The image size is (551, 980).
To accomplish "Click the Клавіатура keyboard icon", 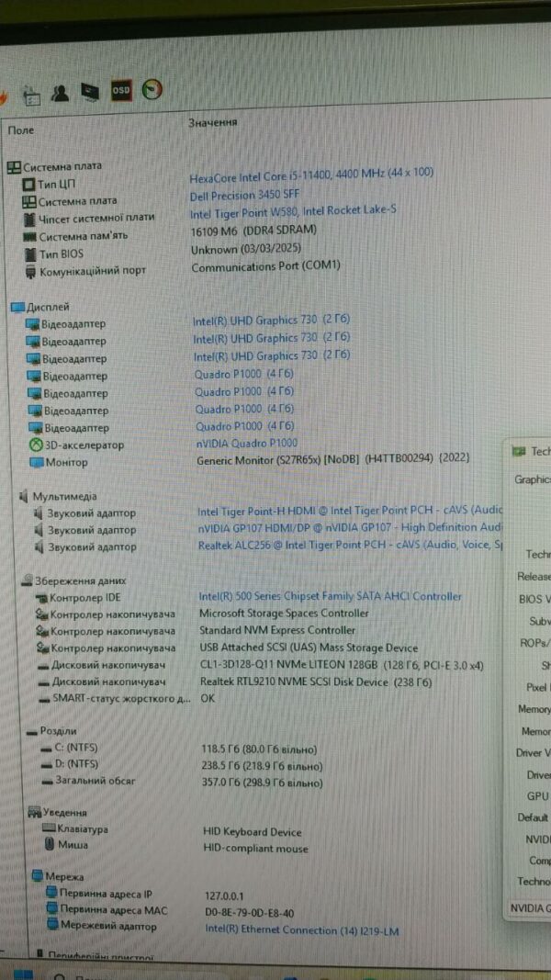I will (49, 828).
